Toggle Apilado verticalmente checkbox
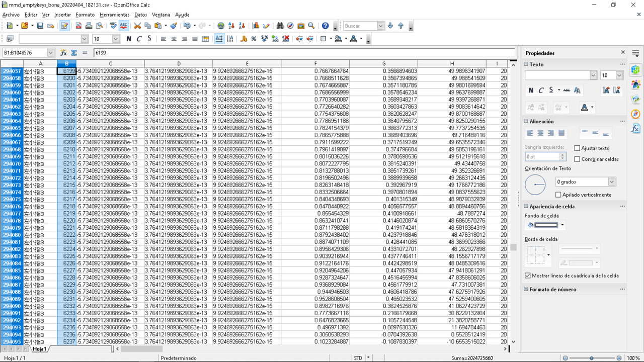 coord(558,195)
